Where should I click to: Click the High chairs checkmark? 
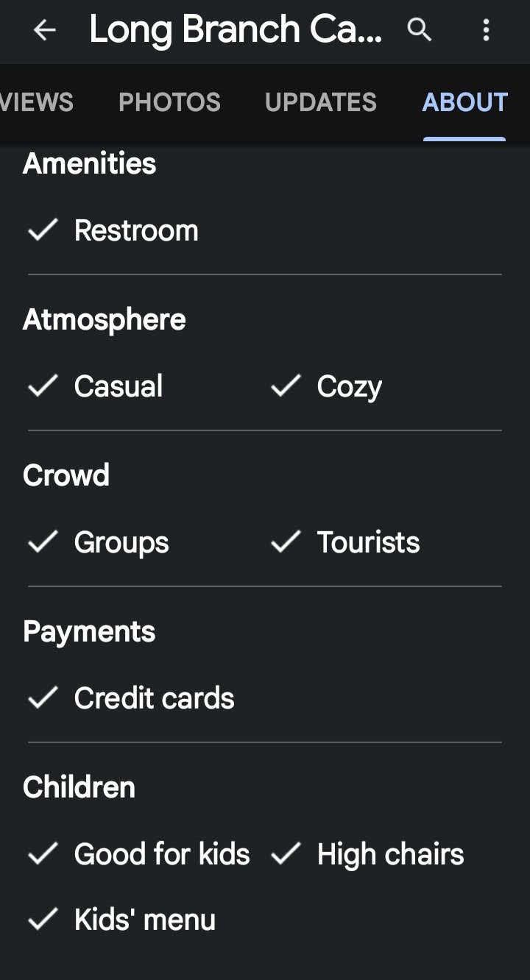click(286, 854)
